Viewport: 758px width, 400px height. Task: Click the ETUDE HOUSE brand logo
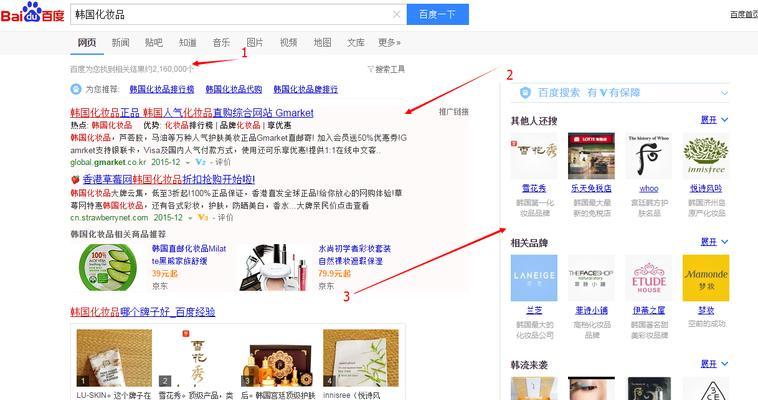point(649,278)
